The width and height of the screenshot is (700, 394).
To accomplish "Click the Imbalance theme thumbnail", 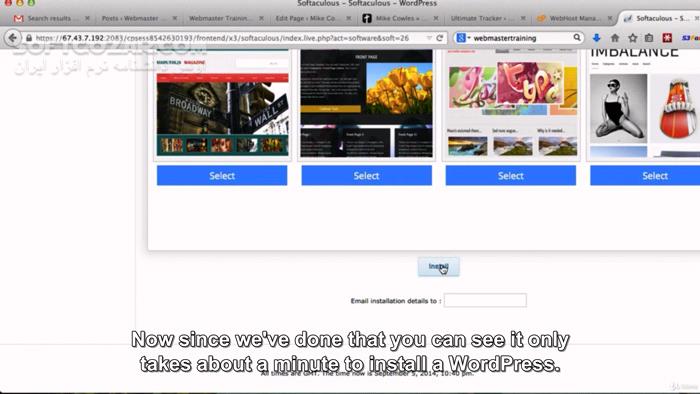I will coord(645,104).
